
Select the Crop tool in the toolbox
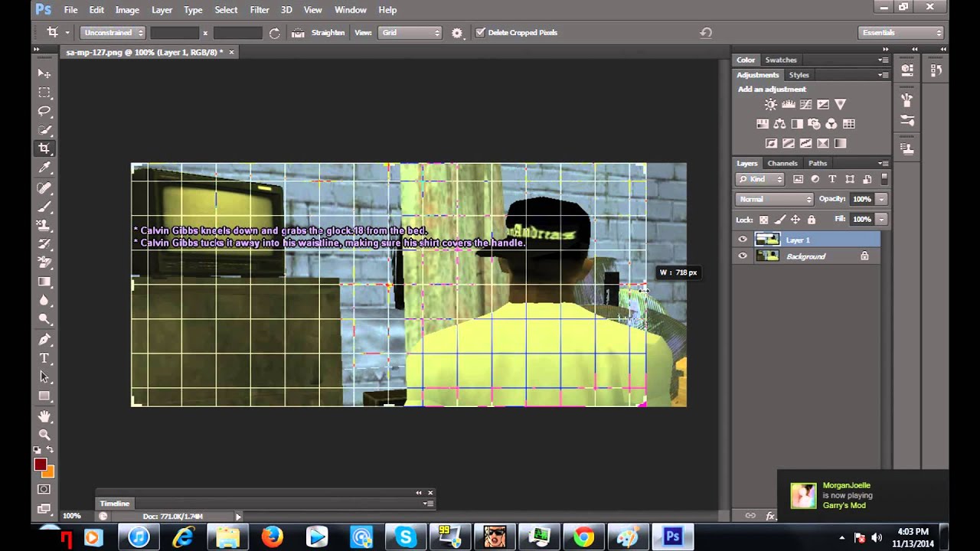tap(44, 148)
